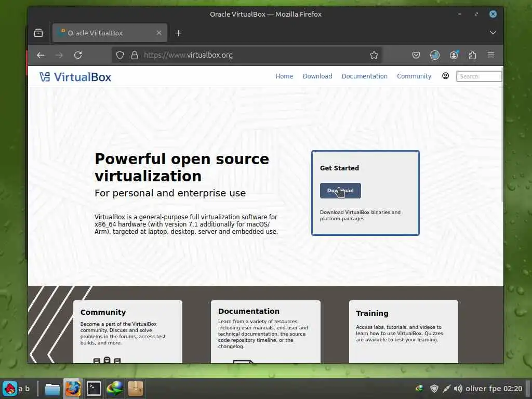Open the Firefox hamburger menu
Viewport: 532px width, 399px height.
click(491, 55)
